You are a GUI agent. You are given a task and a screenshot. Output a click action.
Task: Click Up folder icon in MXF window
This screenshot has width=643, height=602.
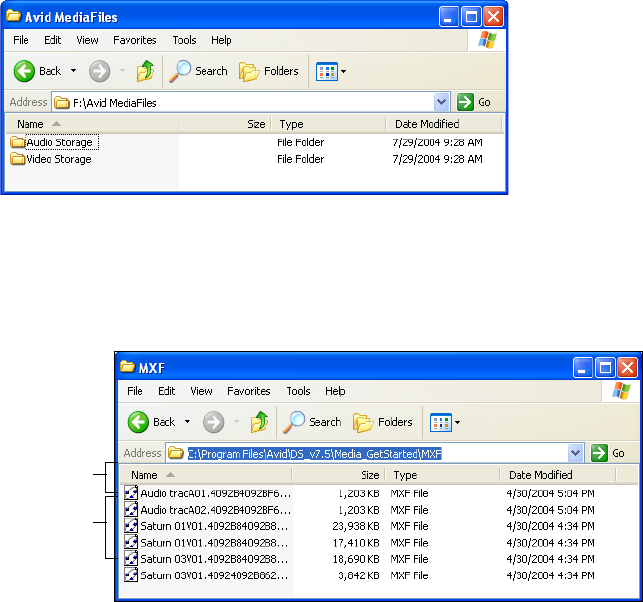tap(259, 422)
